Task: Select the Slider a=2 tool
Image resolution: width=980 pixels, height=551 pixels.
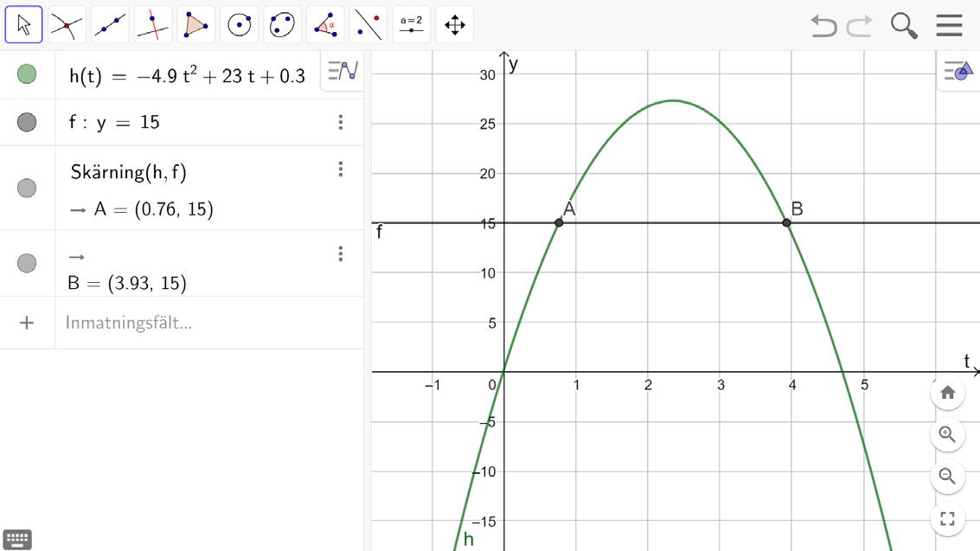Action: pos(412,25)
